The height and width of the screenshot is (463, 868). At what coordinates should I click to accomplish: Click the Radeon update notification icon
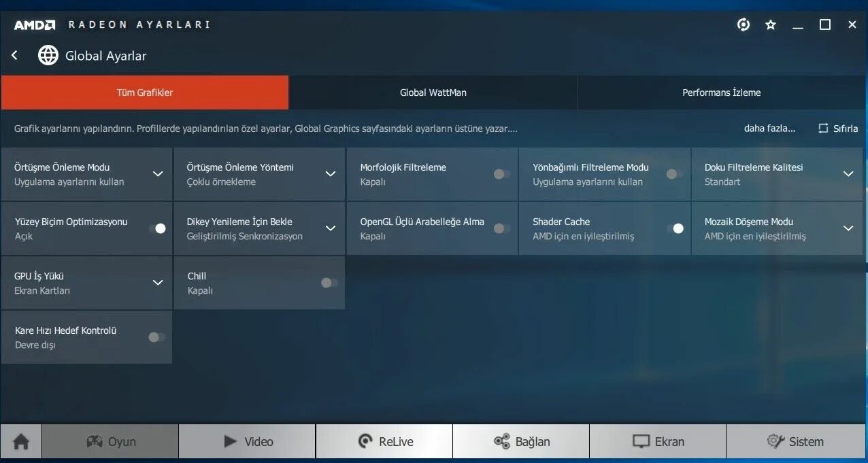pos(744,24)
